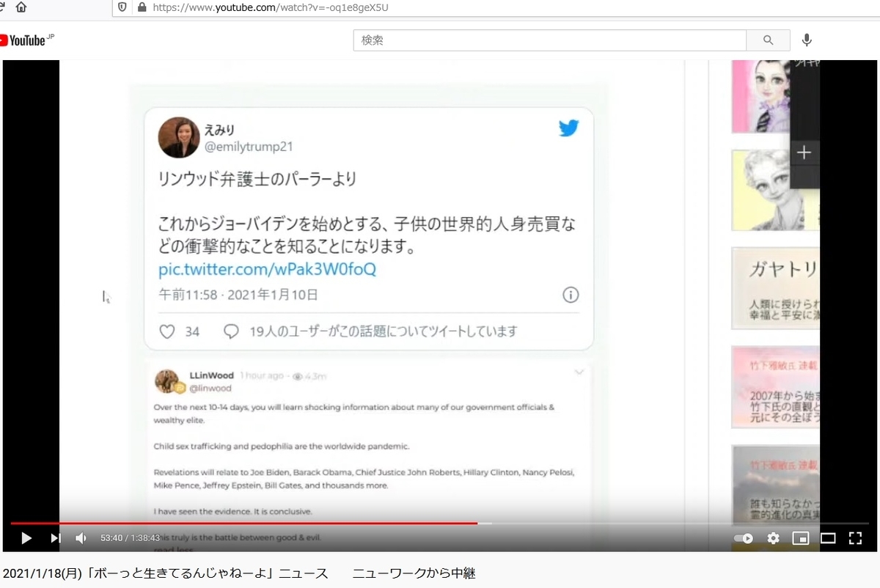Open the YouTube home logo
The width and height of the screenshot is (880, 588).
click(x=27, y=40)
